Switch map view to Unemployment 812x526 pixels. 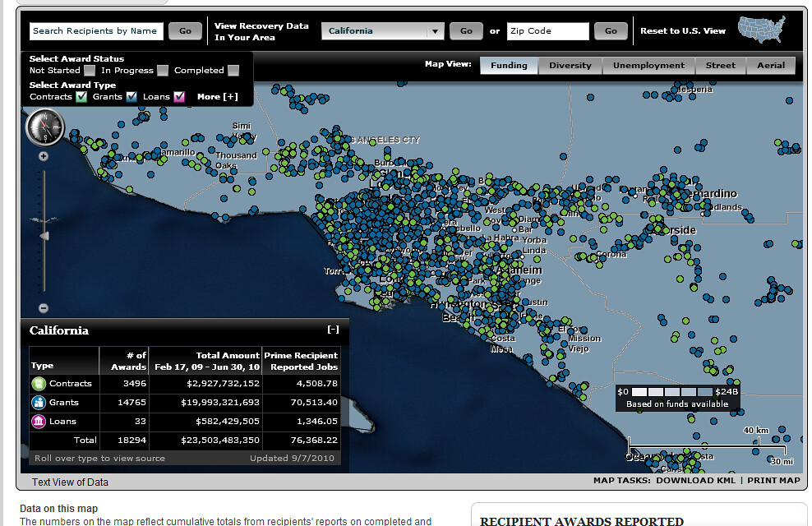tap(648, 66)
